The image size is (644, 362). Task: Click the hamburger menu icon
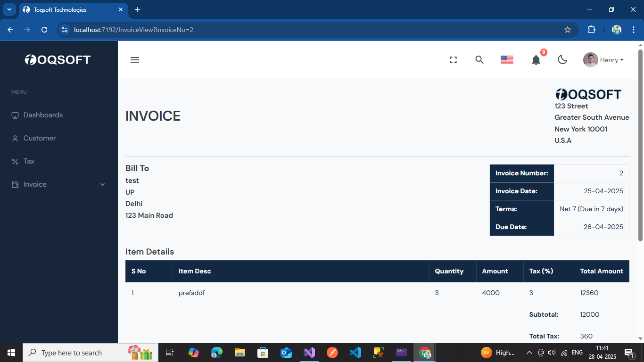click(x=135, y=60)
